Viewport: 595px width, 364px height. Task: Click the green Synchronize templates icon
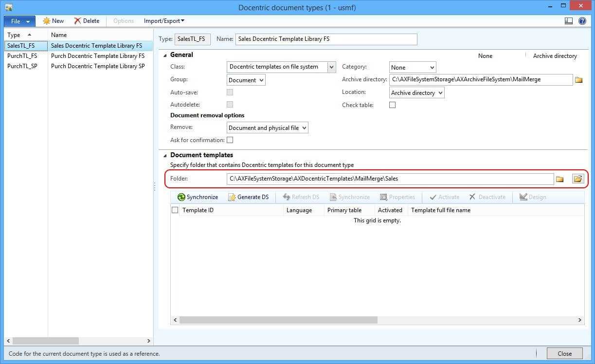[x=181, y=197]
